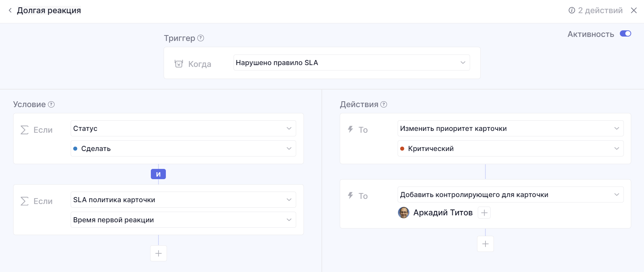This screenshot has width=644, height=272.
Task: Open the Сделать status value dropdown
Action: [x=183, y=148]
